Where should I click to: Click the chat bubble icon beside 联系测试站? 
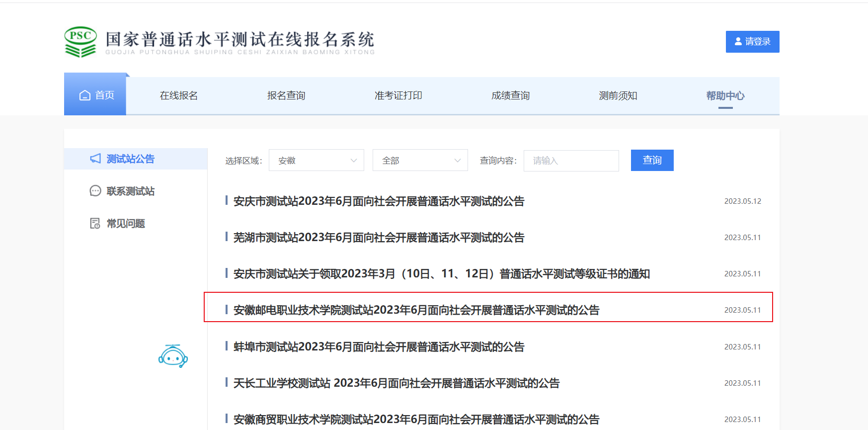(95, 191)
